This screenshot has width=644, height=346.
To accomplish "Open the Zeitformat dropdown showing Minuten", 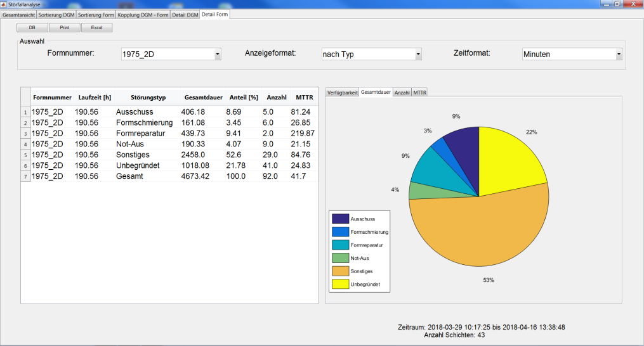I will (572, 54).
